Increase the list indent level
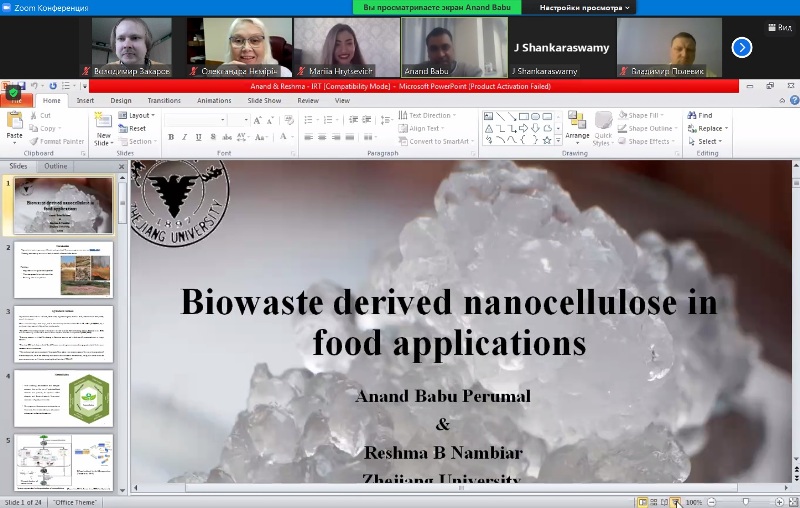This screenshot has height=508, width=800. tap(367, 120)
